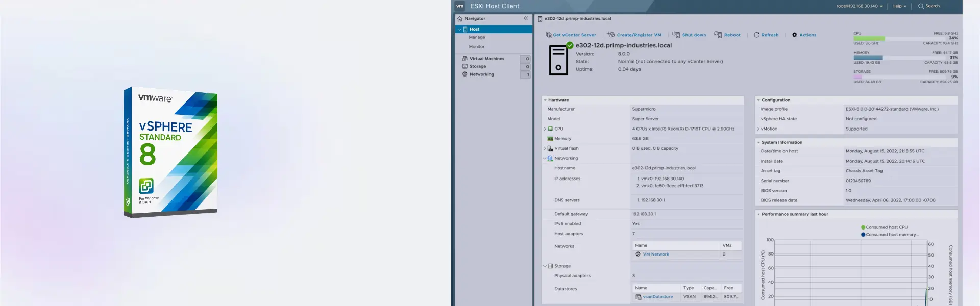The image size is (980, 306).
Task: Click the Search magnifier icon
Action: [x=921, y=6]
